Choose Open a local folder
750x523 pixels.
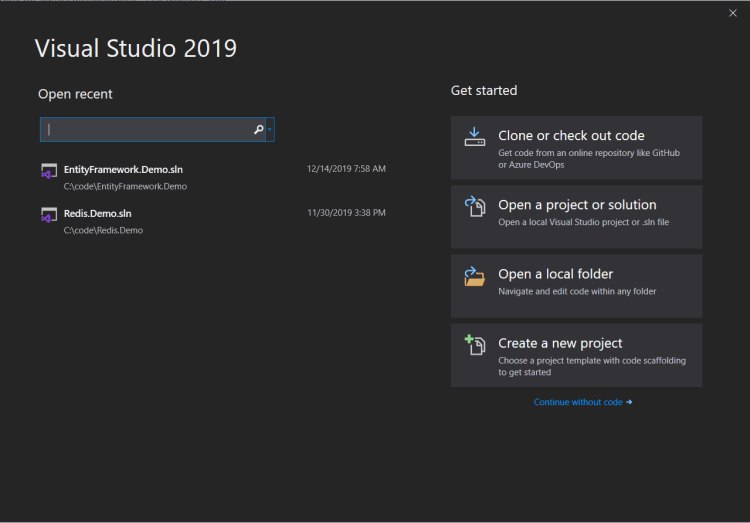[x=576, y=286]
